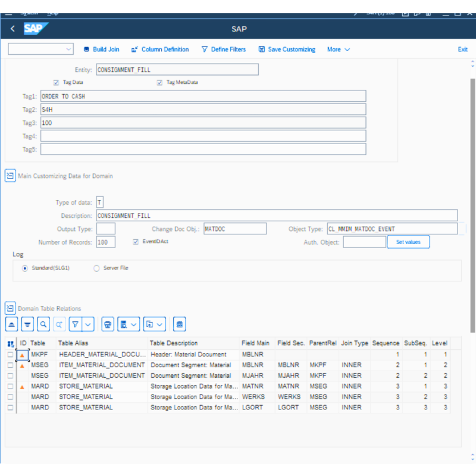This screenshot has height=476, width=476.
Task: Click the SAP back arrow
Action: tap(12, 29)
